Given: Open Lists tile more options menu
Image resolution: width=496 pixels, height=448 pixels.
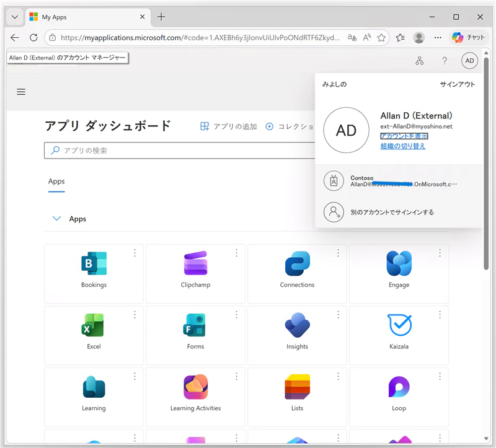Looking at the screenshot, I should [338, 376].
